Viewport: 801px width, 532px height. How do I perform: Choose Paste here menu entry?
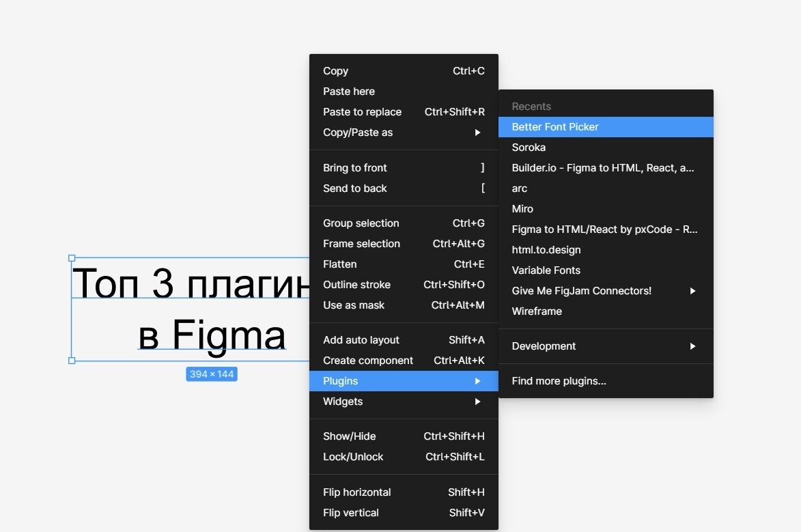coord(404,92)
